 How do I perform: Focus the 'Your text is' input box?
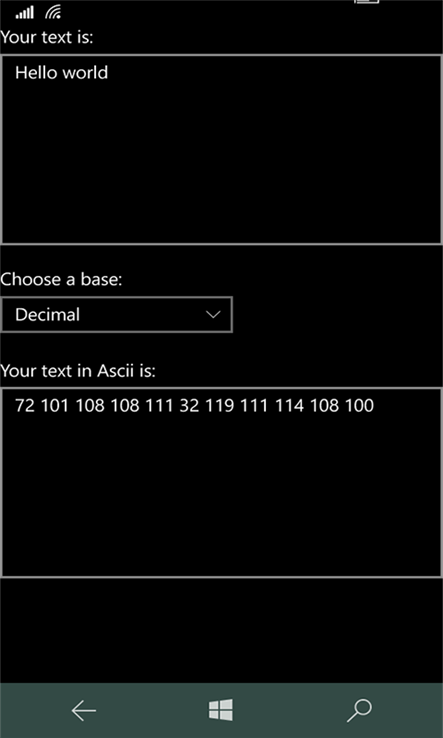221,149
